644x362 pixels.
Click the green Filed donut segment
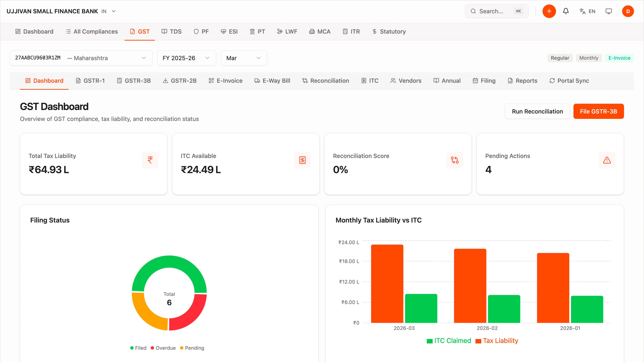pos(169,262)
